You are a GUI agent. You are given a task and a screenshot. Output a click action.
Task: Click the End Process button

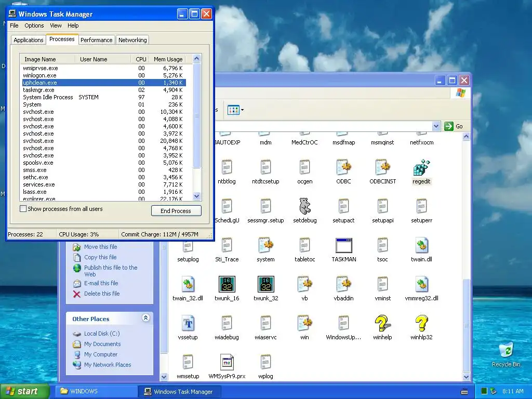[176, 211]
